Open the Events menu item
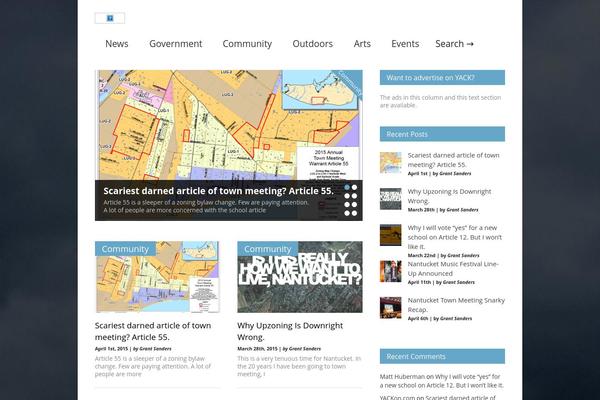The height and width of the screenshot is (400, 600). tap(405, 44)
